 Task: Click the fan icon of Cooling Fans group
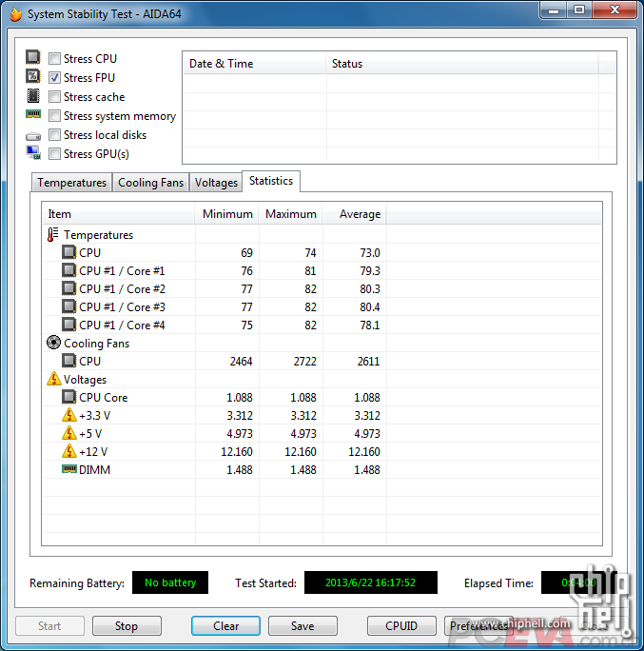pos(53,343)
